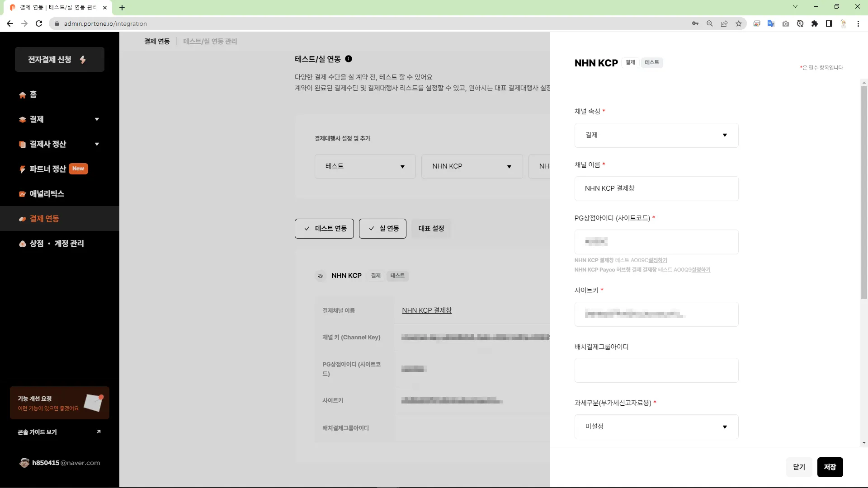Click info icon beside 테스트/실 연동 heading
The height and width of the screenshot is (488, 868).
point(349,59)
